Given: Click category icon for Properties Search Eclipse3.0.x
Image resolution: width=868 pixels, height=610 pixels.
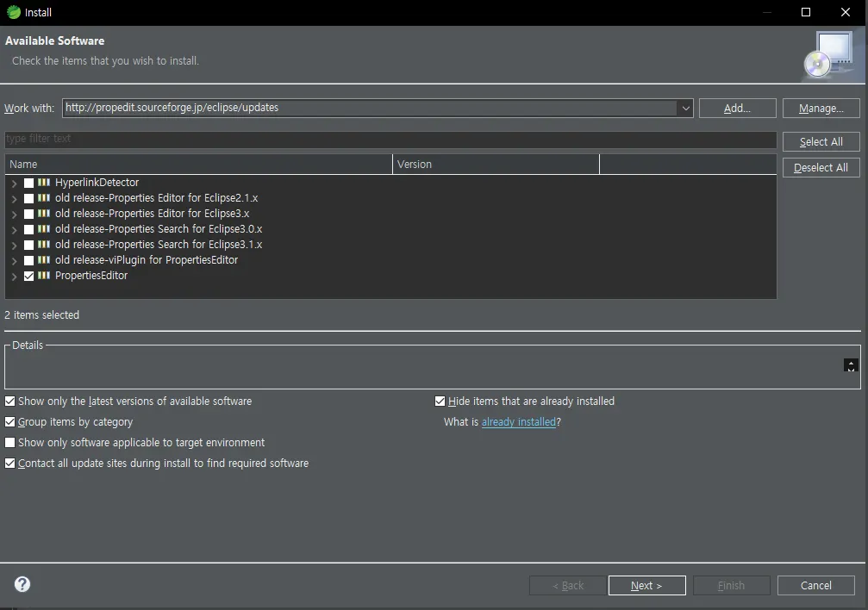Looking at the screenshot, I should pyautogui.click(x=44, y=228).
